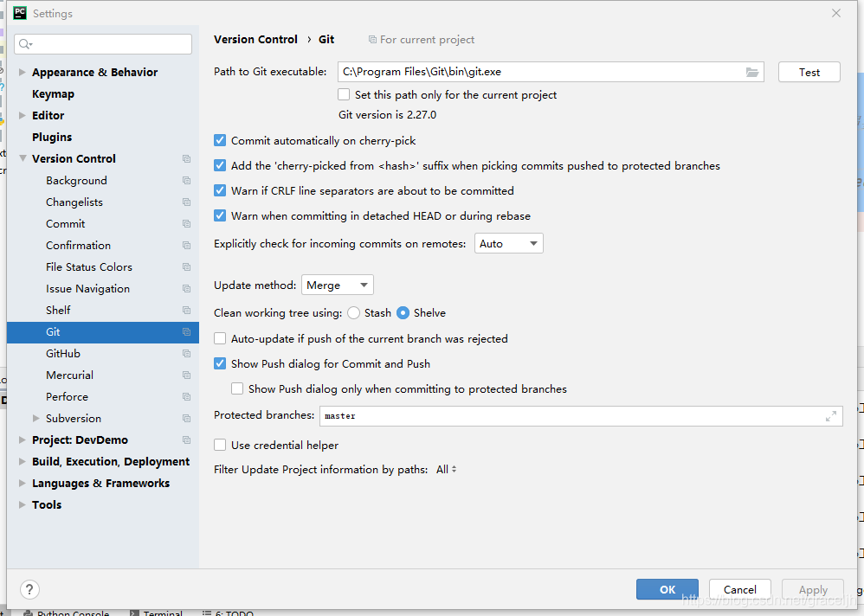Image resolution: width=864 pixels, height=616 pixels.
Task: Open the Plugins settings page
Action: point(52,137)
